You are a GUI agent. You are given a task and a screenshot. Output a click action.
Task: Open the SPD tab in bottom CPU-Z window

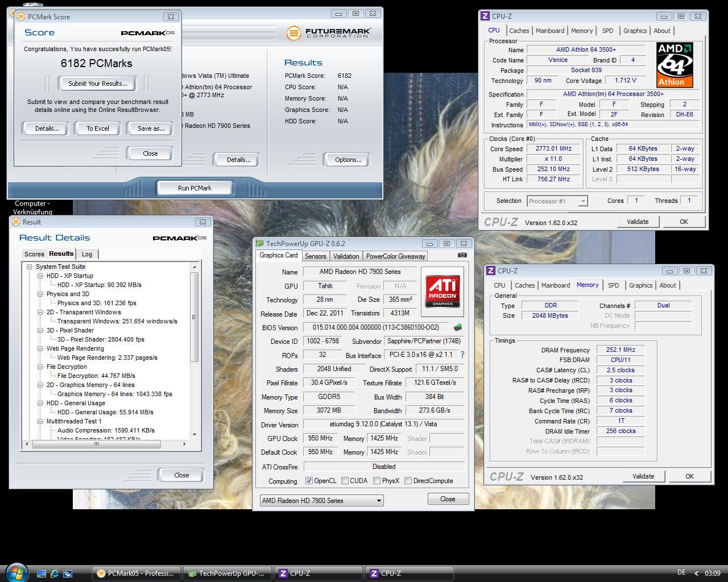coord(613,285)
